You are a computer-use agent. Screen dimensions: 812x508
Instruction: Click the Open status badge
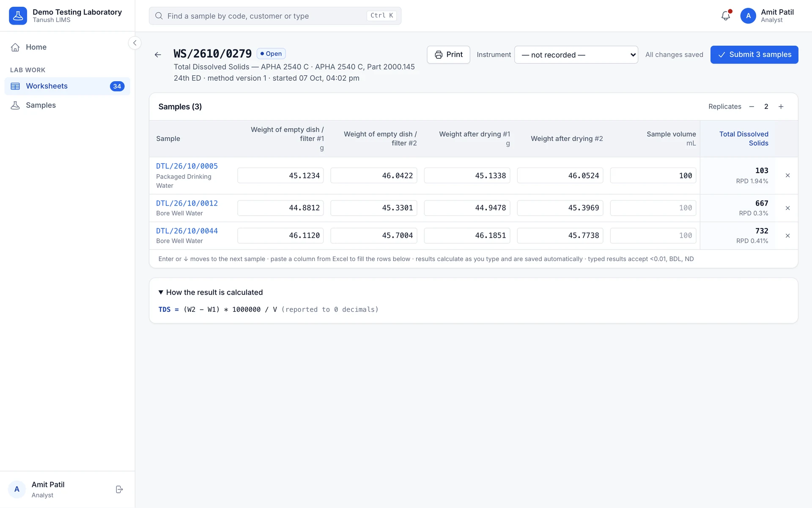[x=271, y=54]
